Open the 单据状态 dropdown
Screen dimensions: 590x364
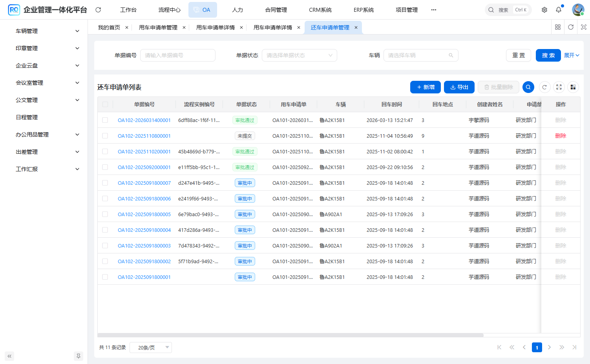pyautogui.click(x=300, y=55)
